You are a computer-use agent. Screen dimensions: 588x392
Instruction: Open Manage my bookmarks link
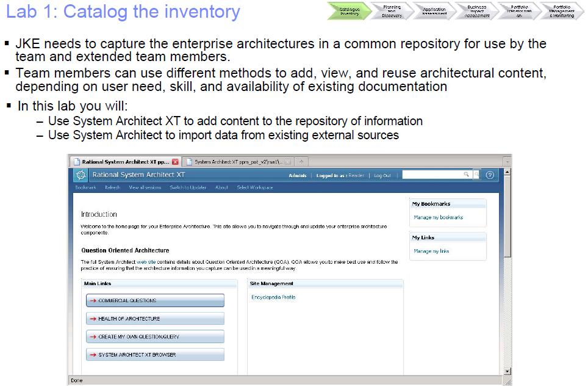(x=439, y=217)
